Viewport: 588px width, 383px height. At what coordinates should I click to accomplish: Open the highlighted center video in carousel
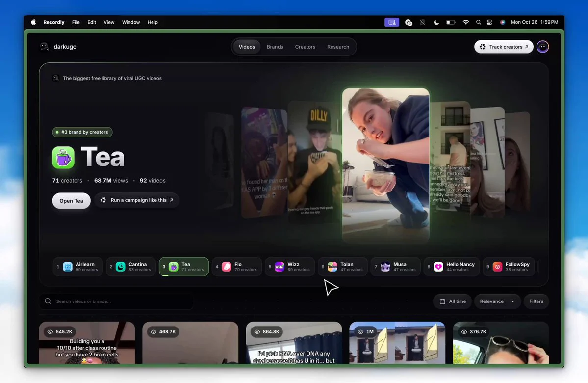[385, 165]
